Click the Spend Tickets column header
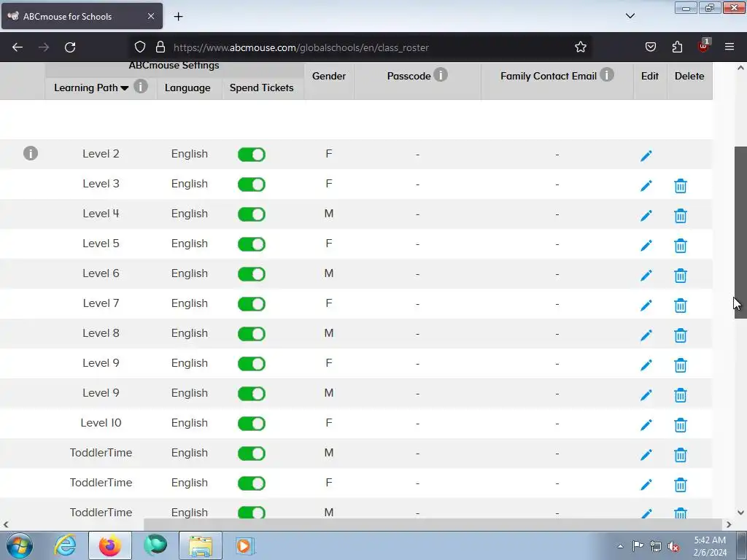Image resolution: width=747 pixels, height=560 pixels. (262, 87)
